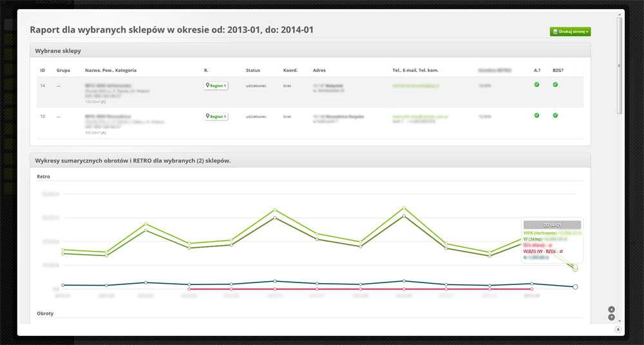Click the Drukuj stronę print button
This screenshot has height=345, width=644.
point(570,32)
